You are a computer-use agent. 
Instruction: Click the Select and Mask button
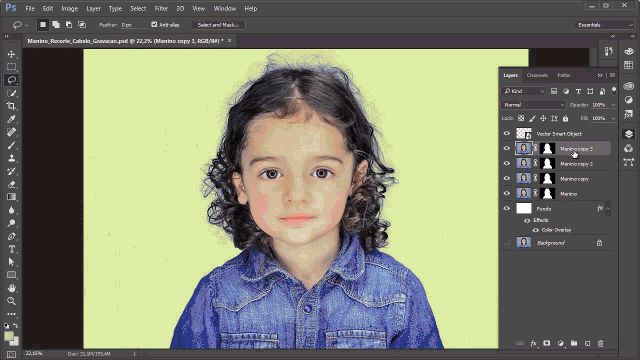(218, 25)
